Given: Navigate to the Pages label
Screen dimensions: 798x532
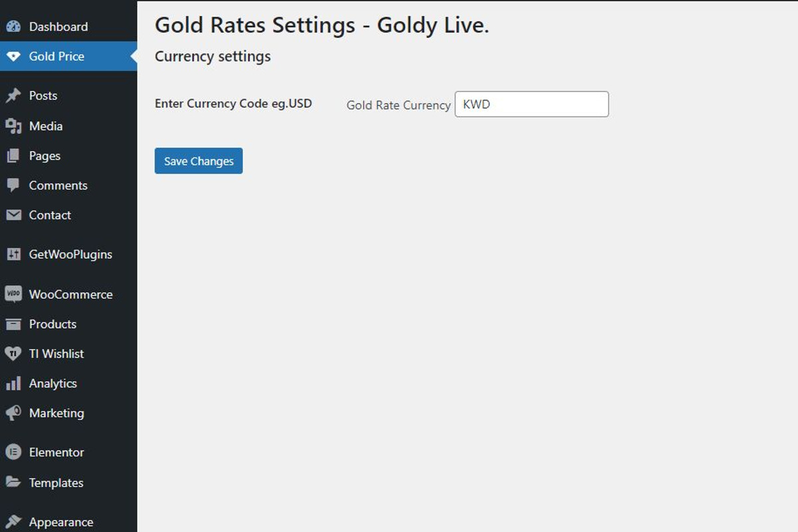Looking at the screenshot, I should (45, 156).
